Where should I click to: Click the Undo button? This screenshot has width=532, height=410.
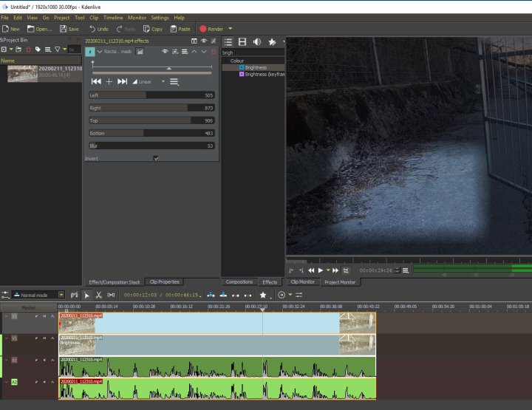pyautogui.click(x=99, y=29)
